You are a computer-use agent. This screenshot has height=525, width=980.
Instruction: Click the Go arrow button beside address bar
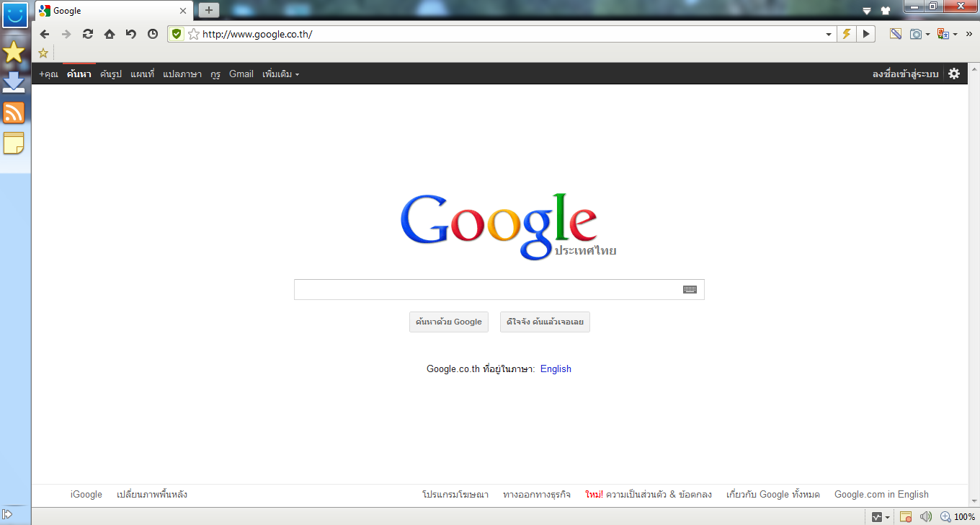pyautogui.click(x=866, y=34)
